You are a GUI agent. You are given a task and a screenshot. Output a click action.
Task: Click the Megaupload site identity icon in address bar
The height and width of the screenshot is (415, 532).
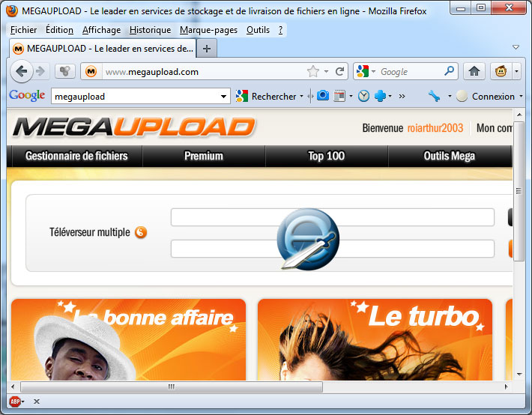91,72
